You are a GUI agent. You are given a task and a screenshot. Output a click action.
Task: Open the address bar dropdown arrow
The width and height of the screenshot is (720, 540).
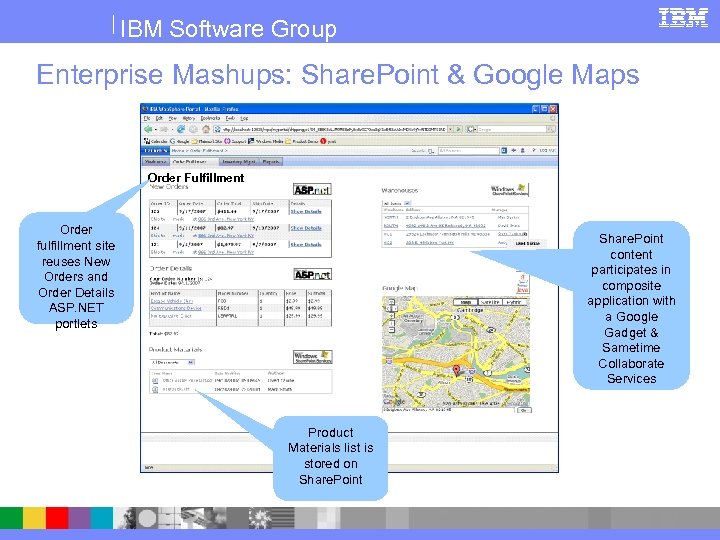(x=450, y=129)
